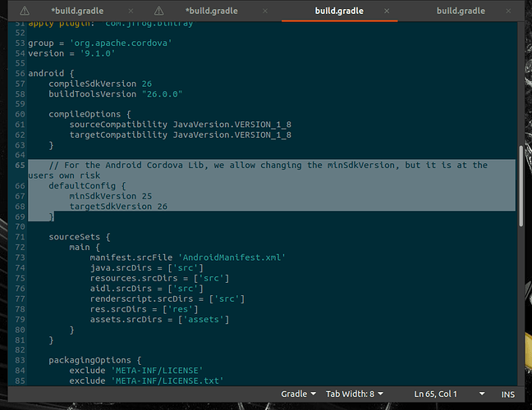Click the closing brace on line 63
532x410 pixels.
51,145
